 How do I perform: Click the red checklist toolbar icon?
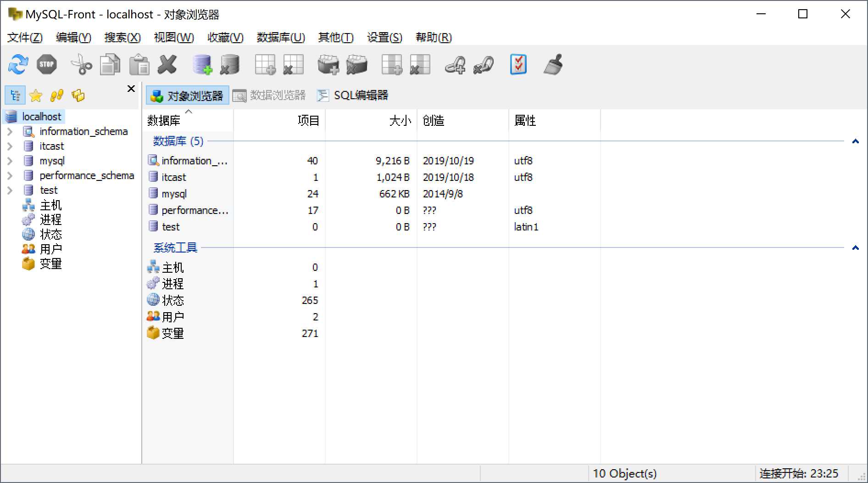tap(518, 64)
